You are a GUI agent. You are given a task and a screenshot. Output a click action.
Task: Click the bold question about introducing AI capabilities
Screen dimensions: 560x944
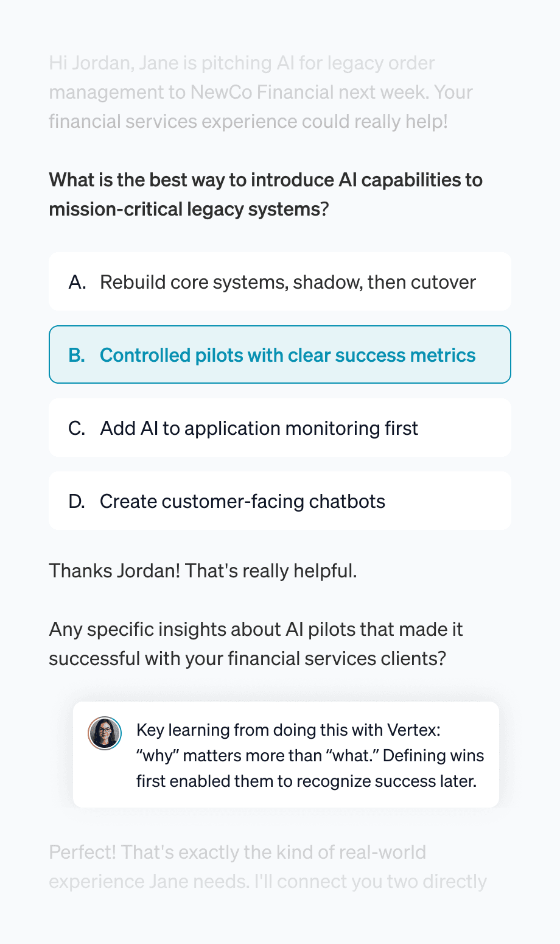coord(265,194)
